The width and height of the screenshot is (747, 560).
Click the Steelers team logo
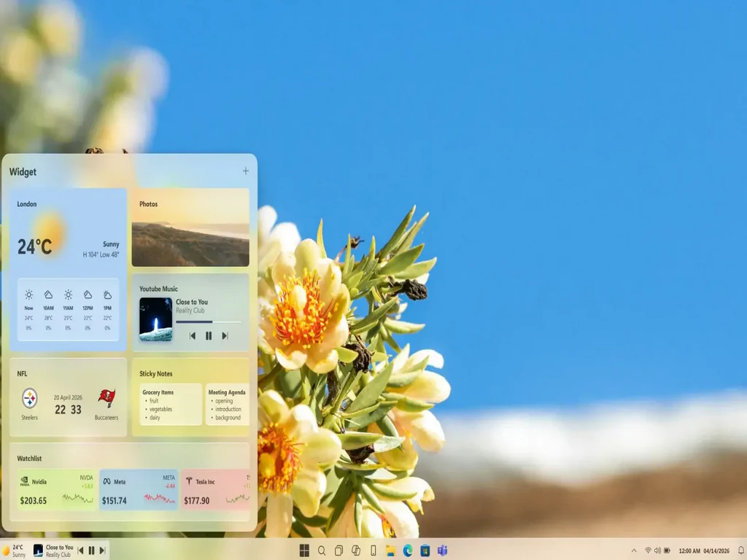29,398
